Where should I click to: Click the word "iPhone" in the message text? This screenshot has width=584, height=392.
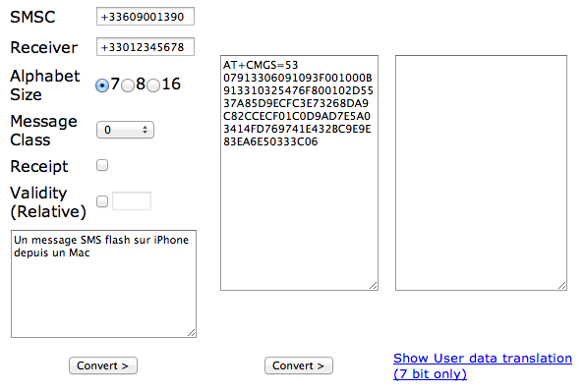[171, 240]
